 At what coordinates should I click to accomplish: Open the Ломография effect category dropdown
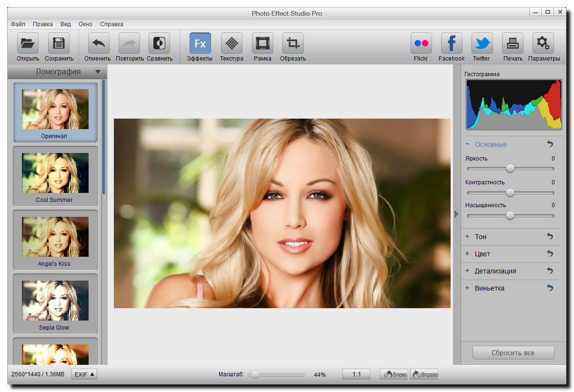tap(98, 72)
